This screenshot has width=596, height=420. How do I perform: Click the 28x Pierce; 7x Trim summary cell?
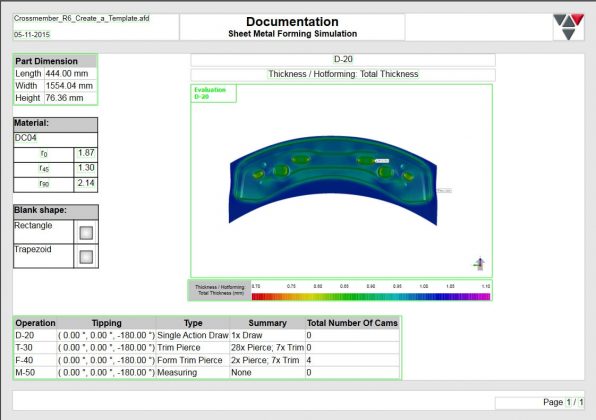[268, 348]
